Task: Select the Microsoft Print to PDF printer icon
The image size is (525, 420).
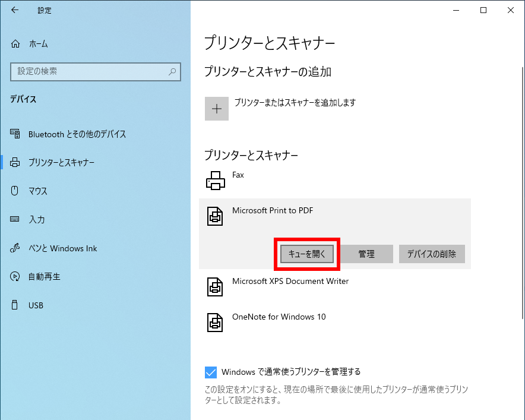Action: (214, 216)
